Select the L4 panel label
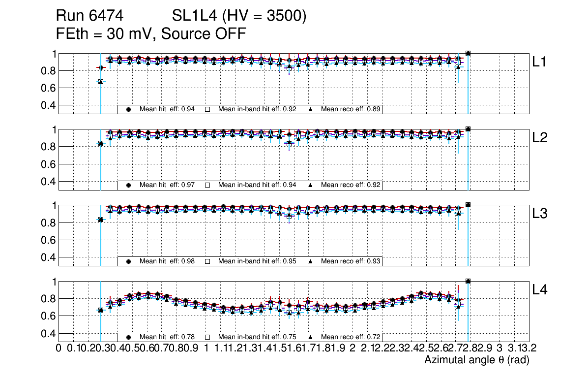 (539, 290)
